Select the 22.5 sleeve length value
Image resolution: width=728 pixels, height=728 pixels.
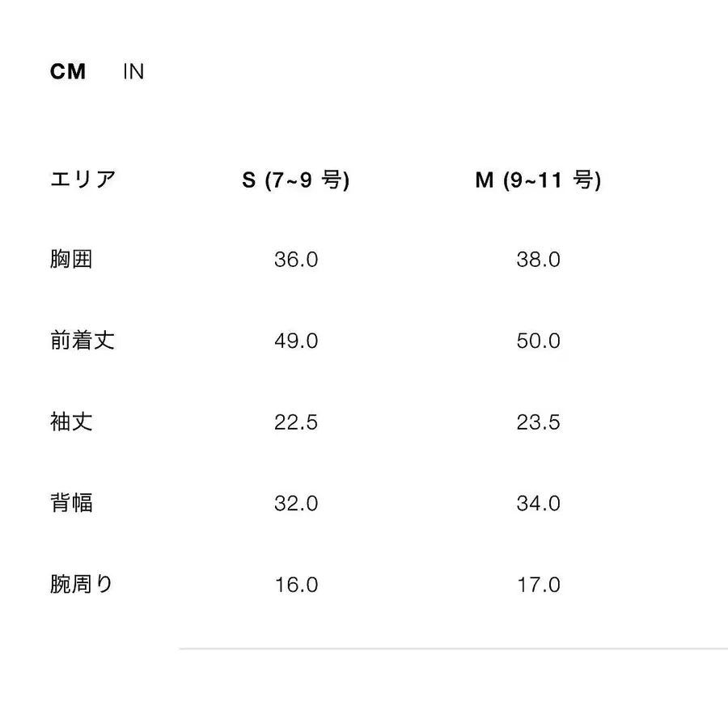296,422
